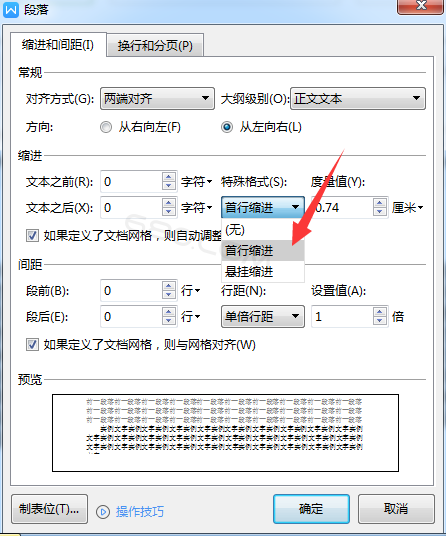
Task: Click the 段前 spacing input field
Action: [x=131, y=291]
